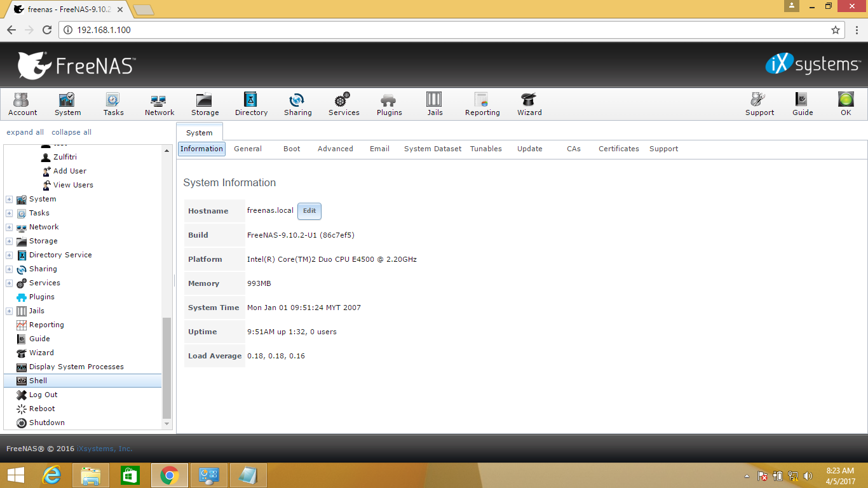Click the FreeNAS logo

tap(76, 65)
